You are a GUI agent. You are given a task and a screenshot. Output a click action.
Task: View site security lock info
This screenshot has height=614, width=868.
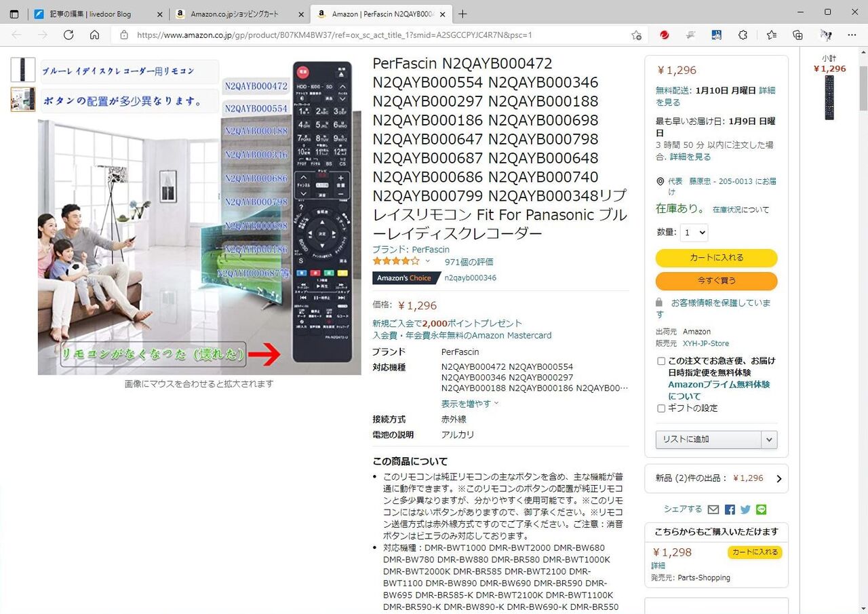(x=123, y=35)
